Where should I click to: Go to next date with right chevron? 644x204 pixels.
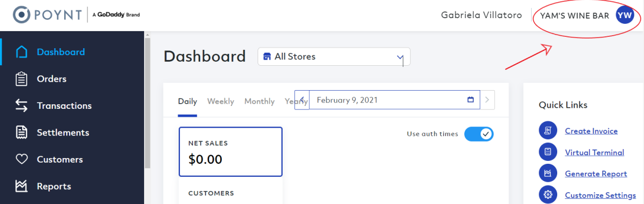487,100
